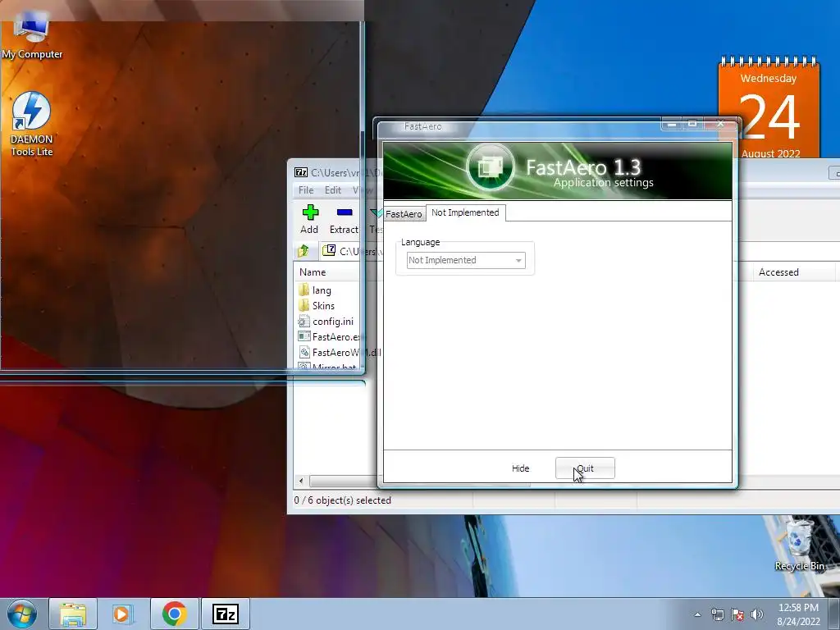Click the network tray icon
Image resolution: width=840 pixels, height=630 pixels.
coord(717,614)
